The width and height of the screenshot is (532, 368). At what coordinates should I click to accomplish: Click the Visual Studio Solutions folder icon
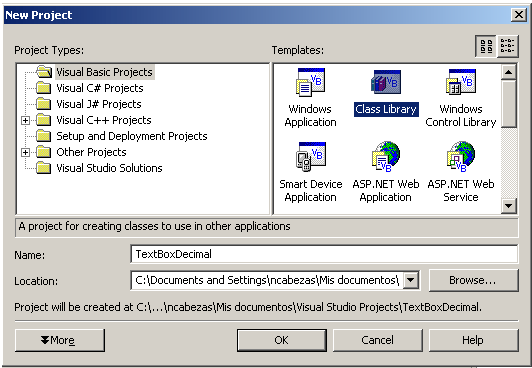[x=44, y=168]
